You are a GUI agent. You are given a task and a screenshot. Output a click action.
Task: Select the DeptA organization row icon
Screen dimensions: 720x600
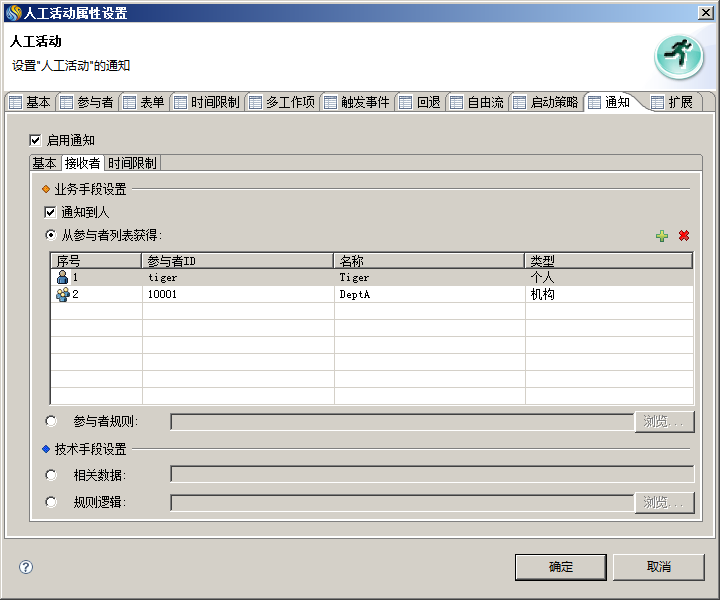[x=62, y=295]
